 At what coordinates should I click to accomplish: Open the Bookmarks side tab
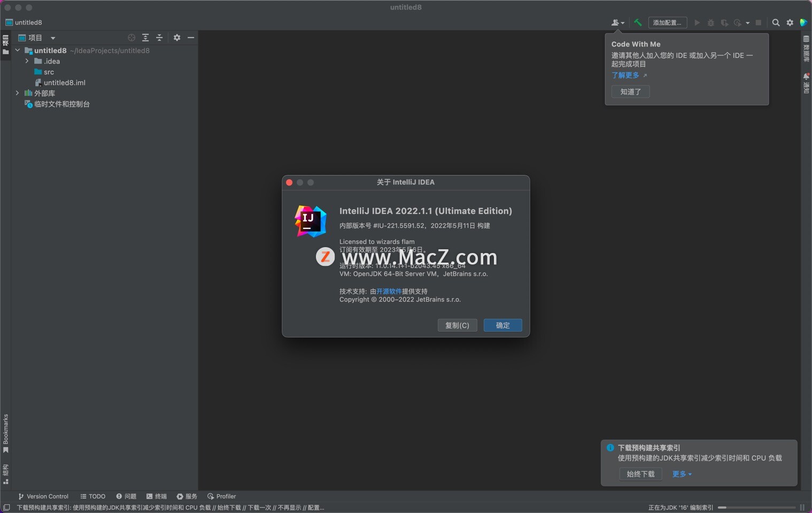[x=5, y=433]
